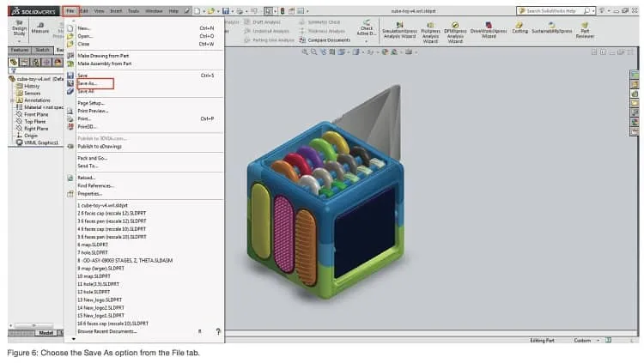Open DriveWorksXpress Wizard
Viewport: 644px width, 363px height.
click(489, 31)
